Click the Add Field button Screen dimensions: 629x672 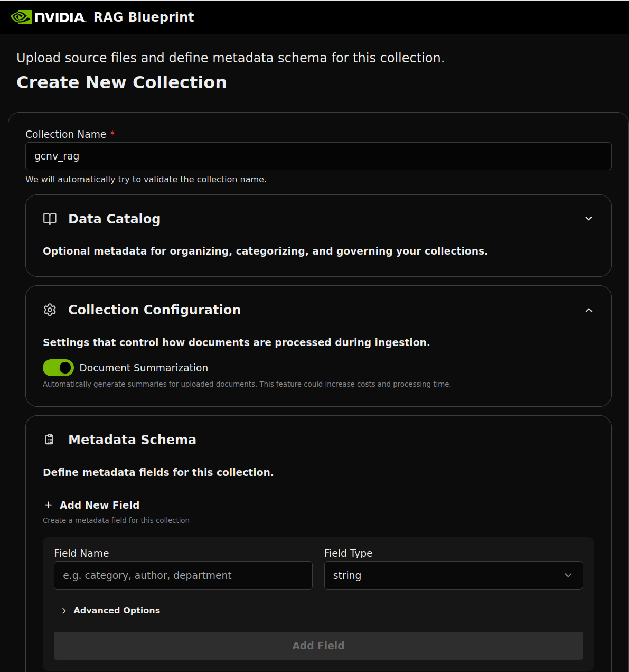point(318,646)
